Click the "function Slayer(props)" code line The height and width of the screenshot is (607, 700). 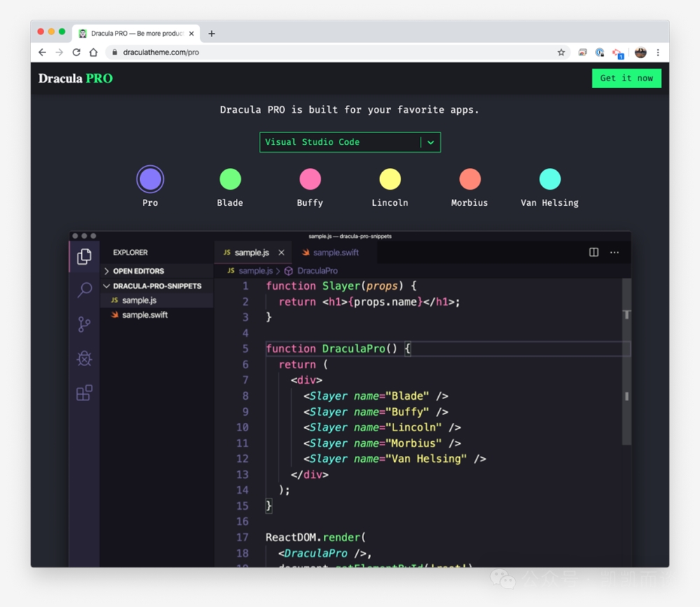pyautogui.click(x=341, y=286)
